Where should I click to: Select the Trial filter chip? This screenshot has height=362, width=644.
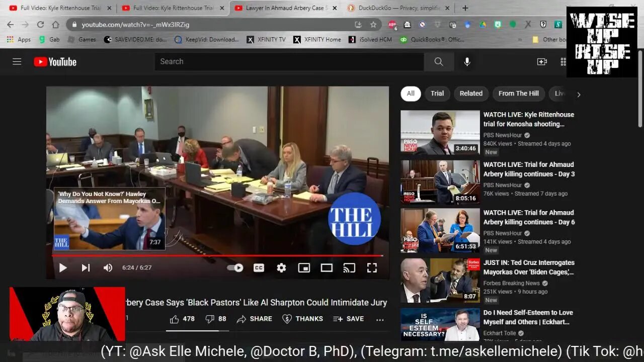point(437,94)
